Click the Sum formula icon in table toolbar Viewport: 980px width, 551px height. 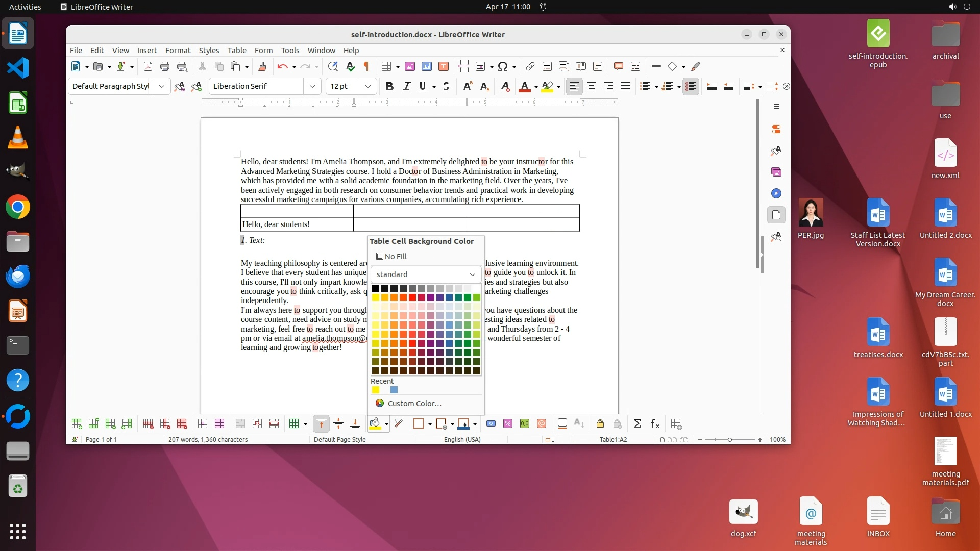[638, 423]
